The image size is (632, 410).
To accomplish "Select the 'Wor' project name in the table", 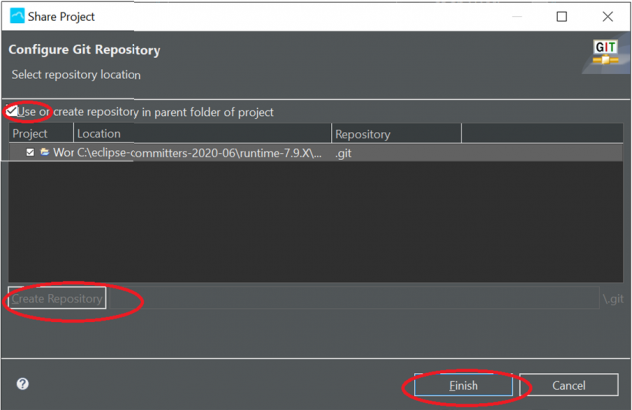I will click(x=63, y=153).
